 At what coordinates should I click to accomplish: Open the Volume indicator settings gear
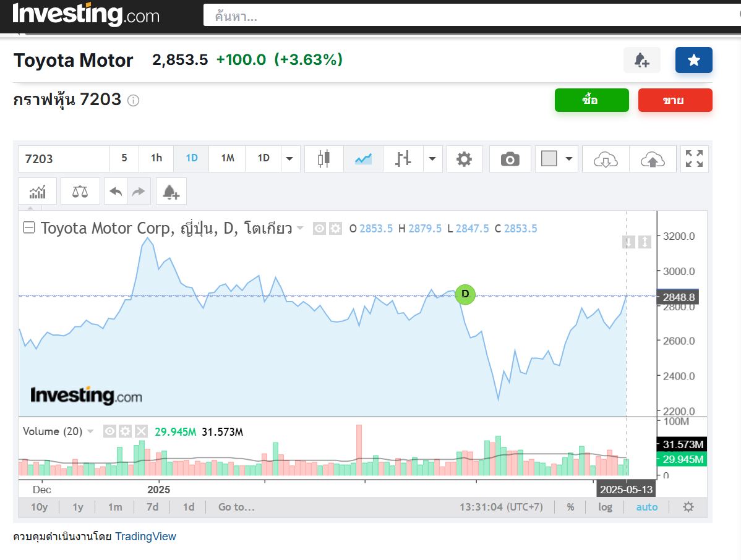click(125, 431)
